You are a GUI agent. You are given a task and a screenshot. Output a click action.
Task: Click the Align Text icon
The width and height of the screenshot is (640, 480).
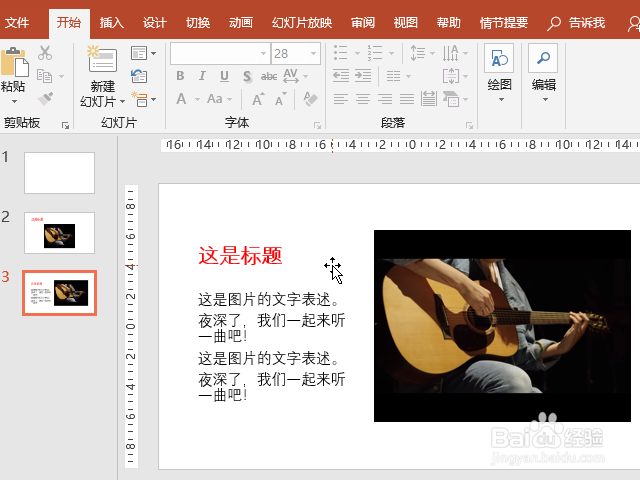pyautogui.click(x=451, y=76)
